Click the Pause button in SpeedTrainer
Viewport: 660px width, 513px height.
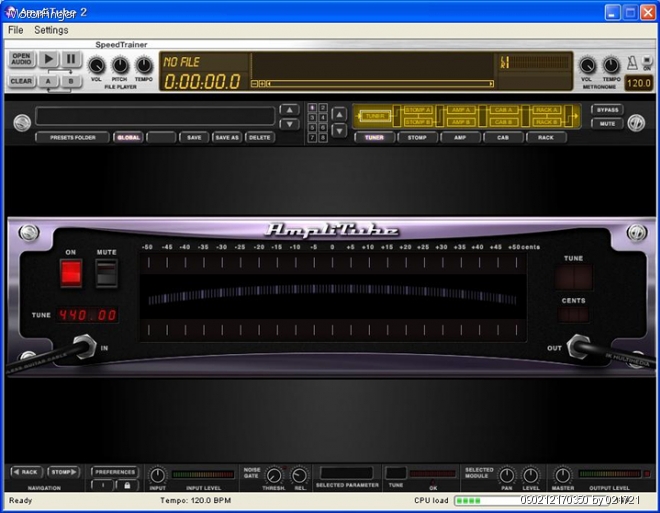point(71,60)
